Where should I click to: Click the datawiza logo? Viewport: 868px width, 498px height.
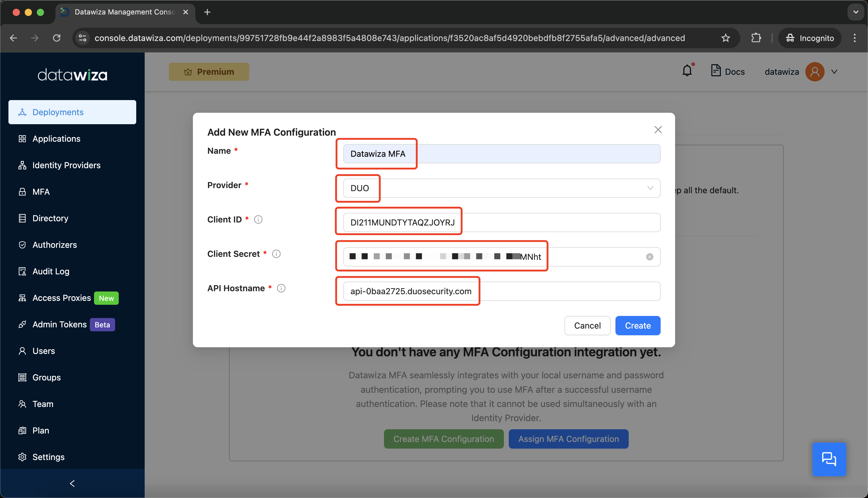[x=72, y=74]
